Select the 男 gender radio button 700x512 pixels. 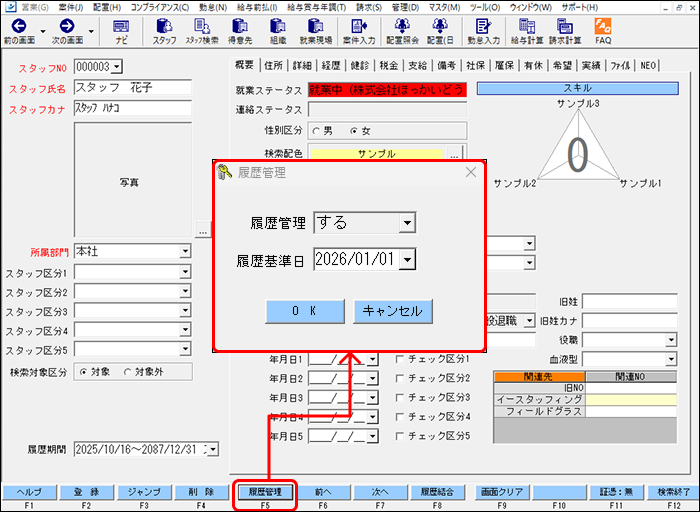(316, 131)
